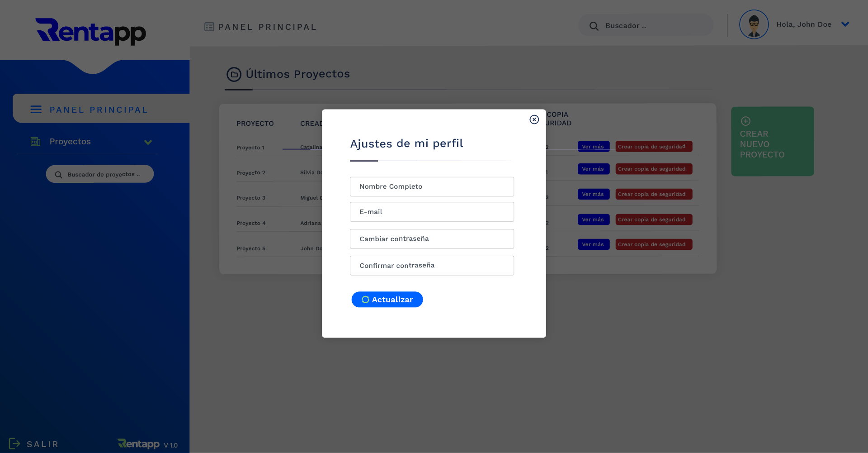Click the John Doe avatar picture

[753, 24]
